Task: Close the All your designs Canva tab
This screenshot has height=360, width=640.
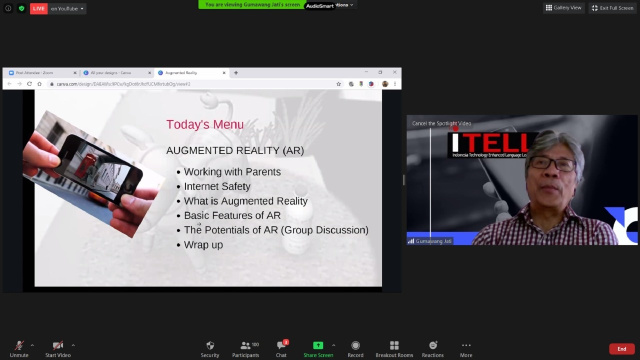Action: coord(149,73)
